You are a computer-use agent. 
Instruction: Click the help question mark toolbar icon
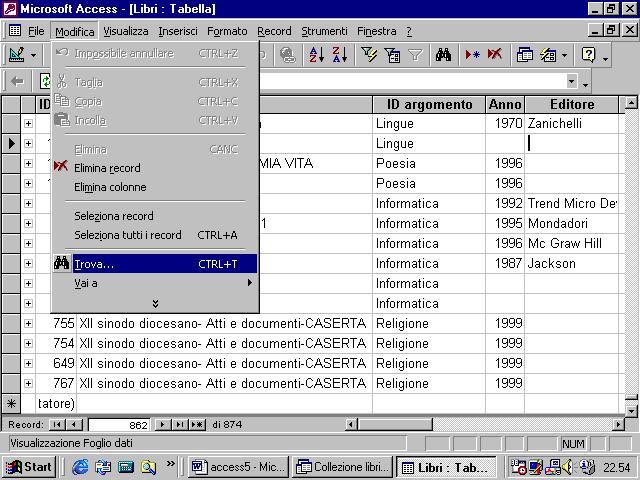pos(588,55)
